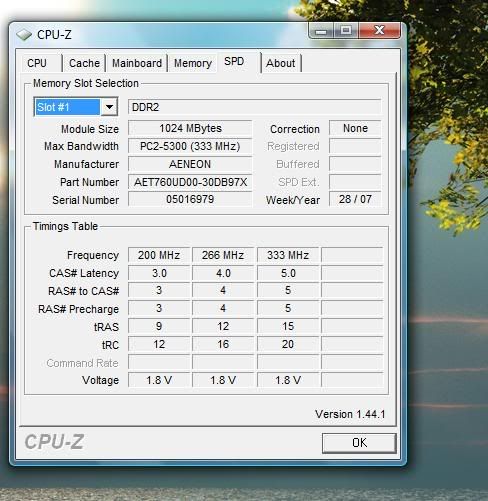This screenshot has width=488, height=501.
Task: Click the 1.8 V cell under 333 MHz
Action: pos(288,380)
